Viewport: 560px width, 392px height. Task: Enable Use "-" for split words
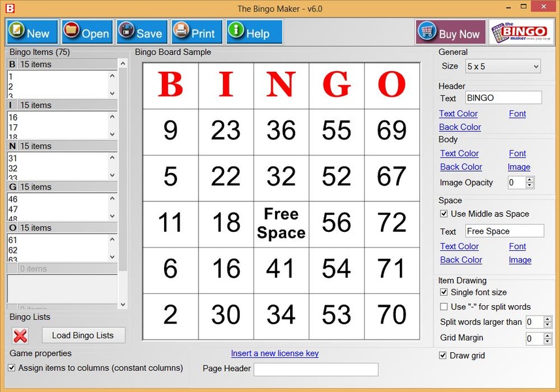tap(444, 306)
